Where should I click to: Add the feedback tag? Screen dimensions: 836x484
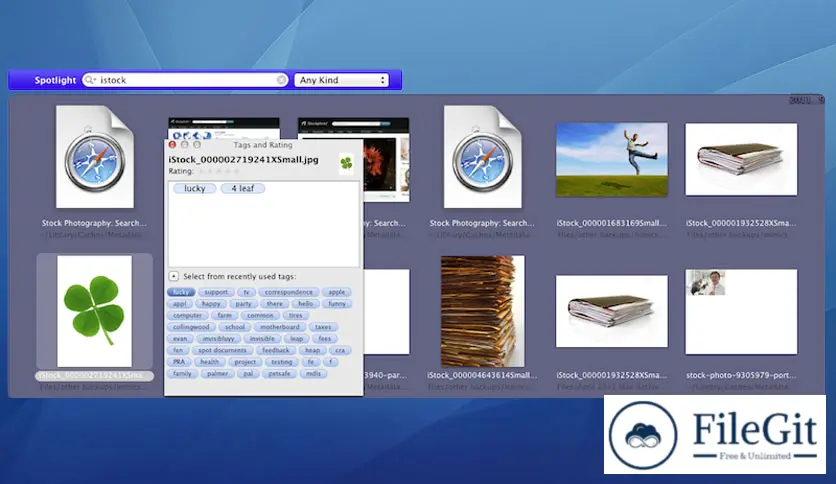(x=276, y=351)
